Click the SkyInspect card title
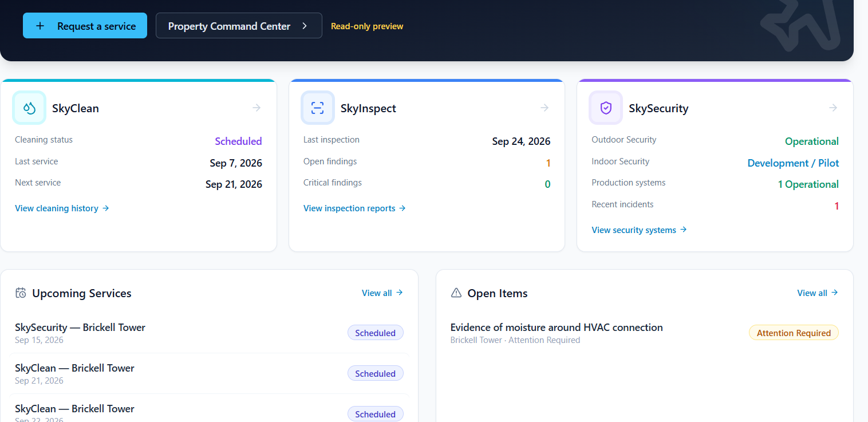Viewport: 868px width, 422px height. point(368,108)
